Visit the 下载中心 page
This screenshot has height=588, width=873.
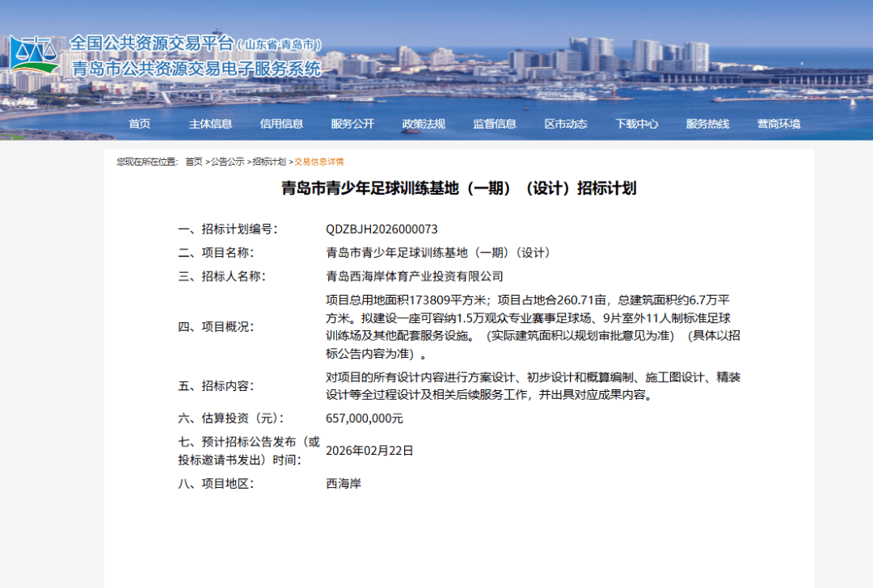[636, 124]
